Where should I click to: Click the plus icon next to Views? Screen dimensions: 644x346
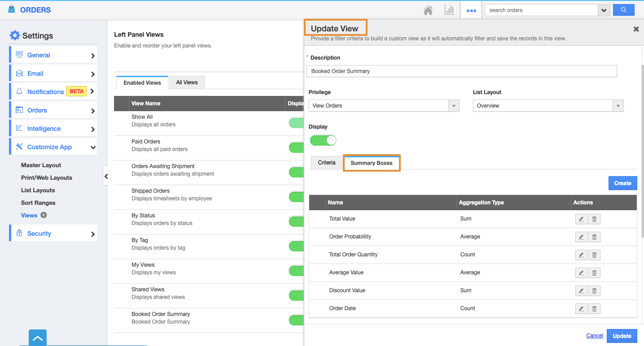[44, 215]
